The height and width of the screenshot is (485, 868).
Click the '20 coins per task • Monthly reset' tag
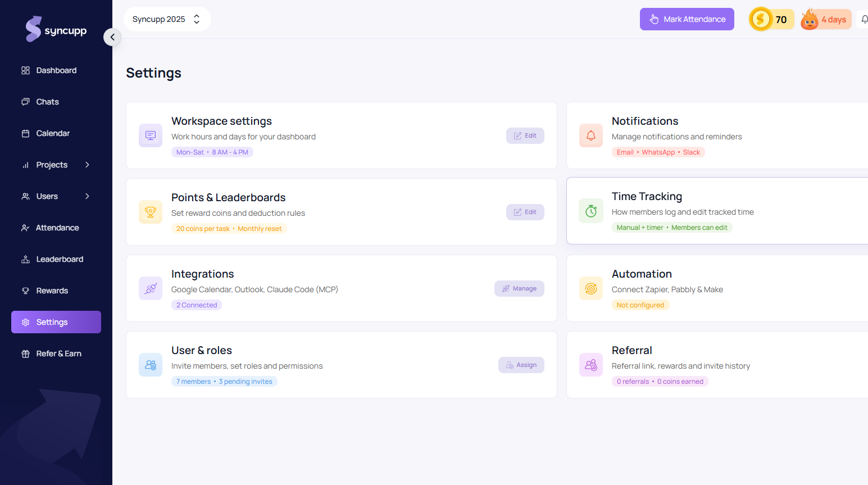coord(229,229)
